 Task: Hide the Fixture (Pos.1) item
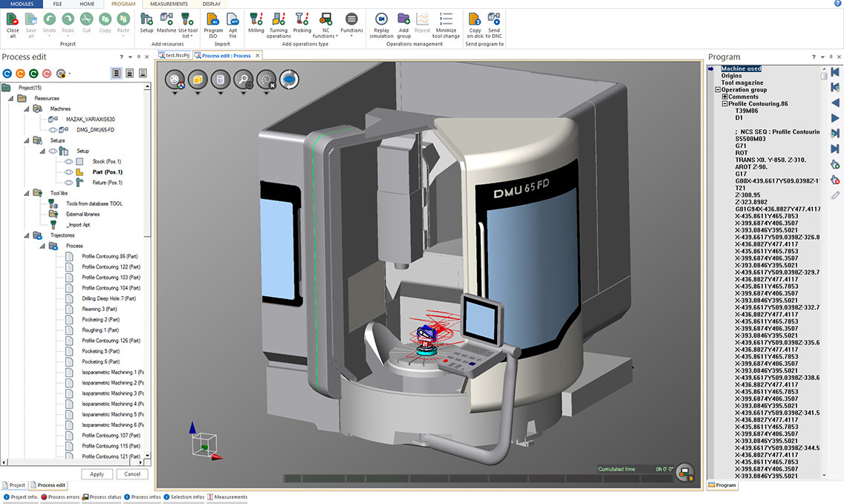tap(68, 182)
